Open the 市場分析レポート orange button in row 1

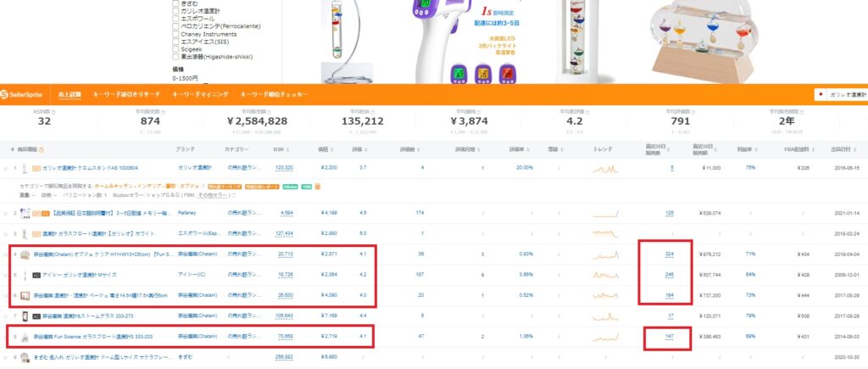tap(263, 187)
